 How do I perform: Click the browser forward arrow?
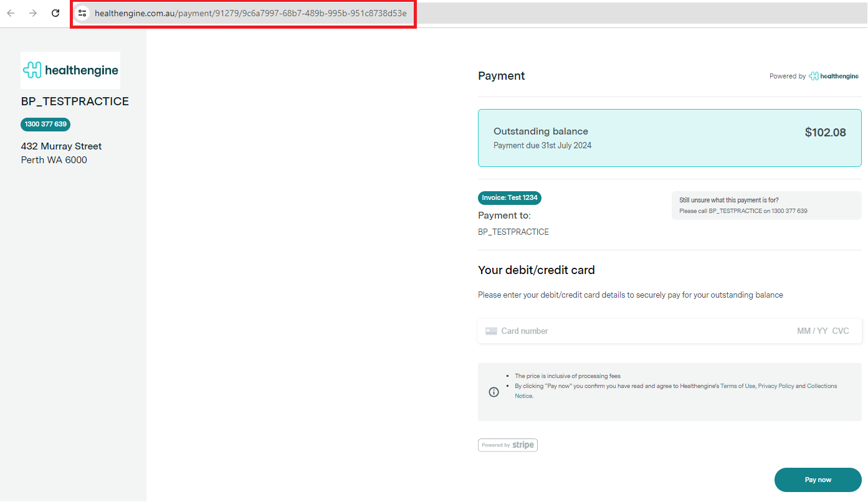(33, 13)
